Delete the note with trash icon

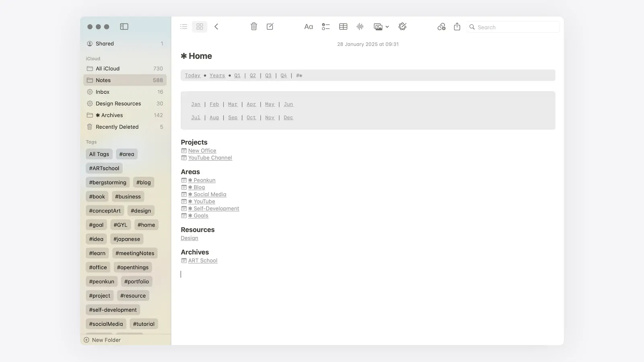coord(254,27)
